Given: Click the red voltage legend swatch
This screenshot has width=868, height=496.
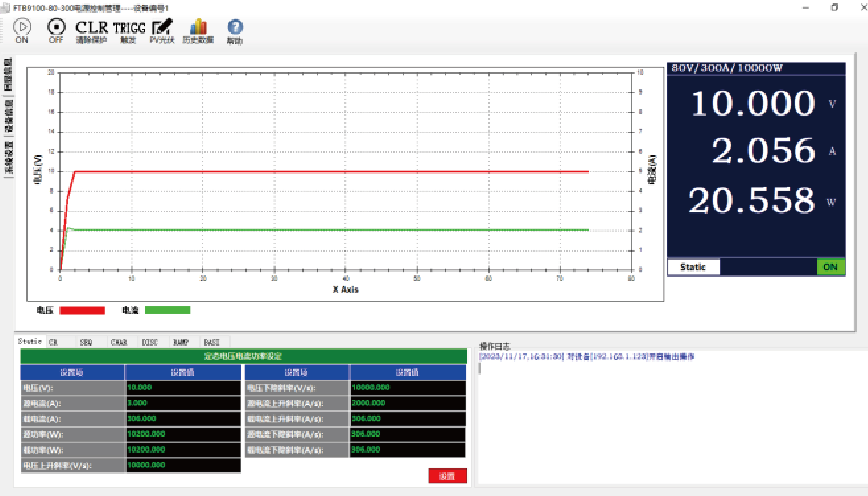Looking at the screenshot, I should pos(82,310).
